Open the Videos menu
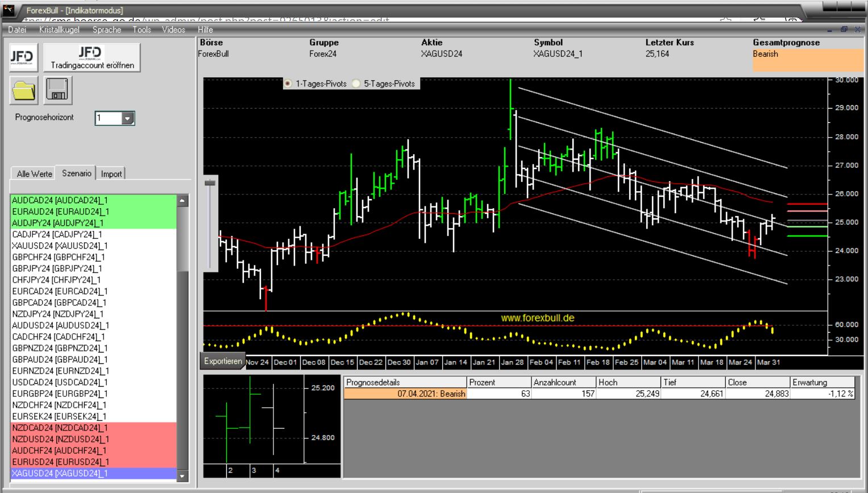868x493 pixels. (173, 30)
